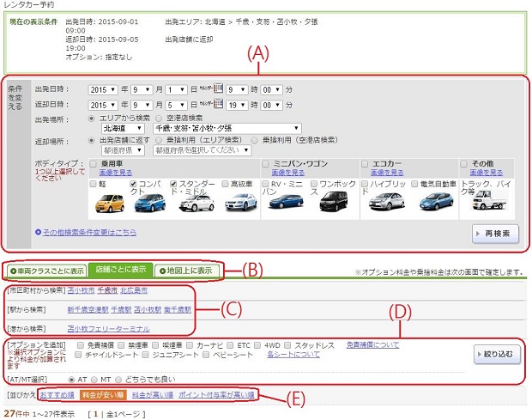Click the white truck image under その他
The image size is (532, 420).
[x=489, y=200]
